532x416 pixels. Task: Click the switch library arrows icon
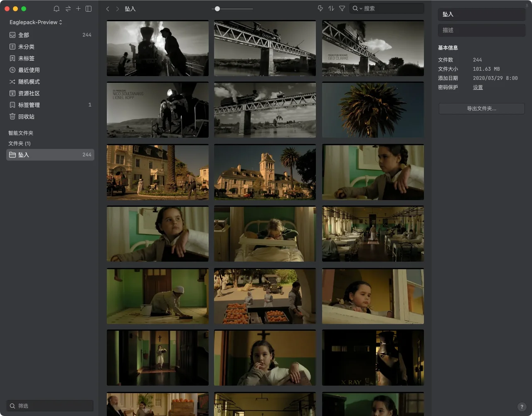[x=68, y=9]
